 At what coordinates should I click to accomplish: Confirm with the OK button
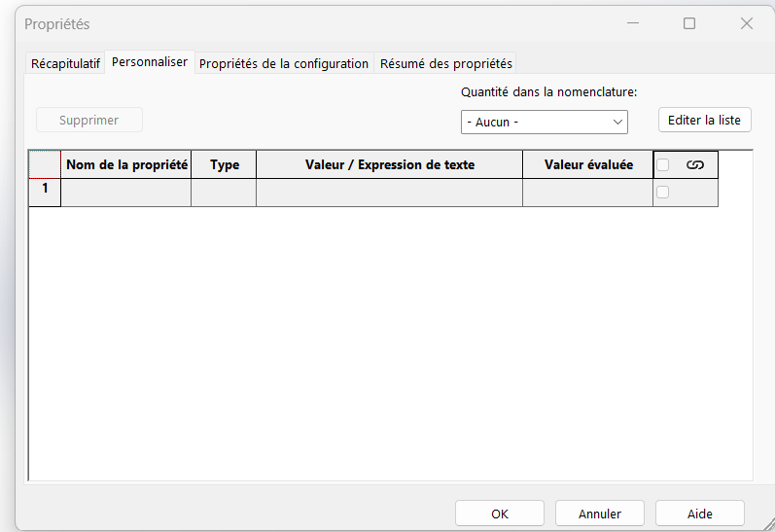coord(499,514)
